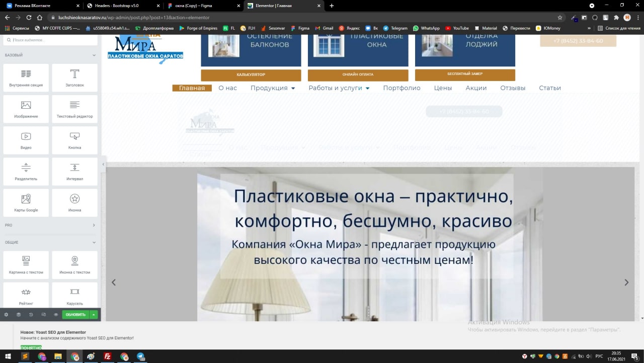
Task: Open the Отделка лоджий banner
Action: pos(465,49)
